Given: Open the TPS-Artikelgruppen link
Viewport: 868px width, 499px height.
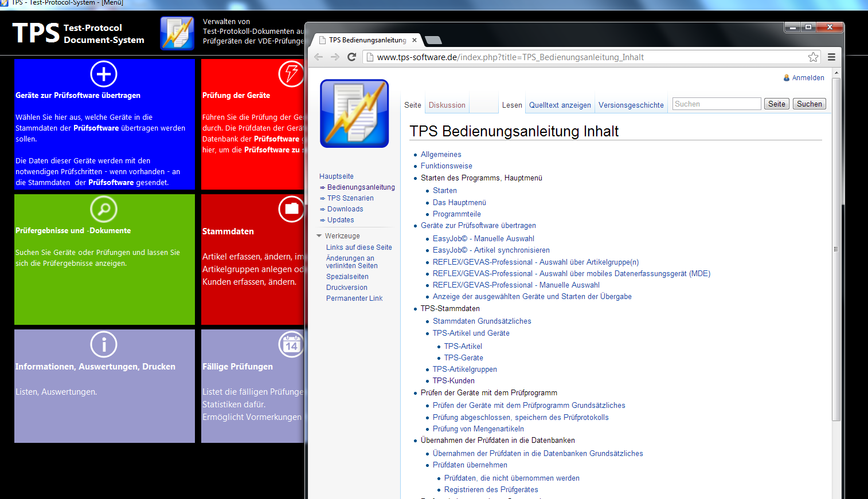Looking at the screenshot, I should [465, 370].
